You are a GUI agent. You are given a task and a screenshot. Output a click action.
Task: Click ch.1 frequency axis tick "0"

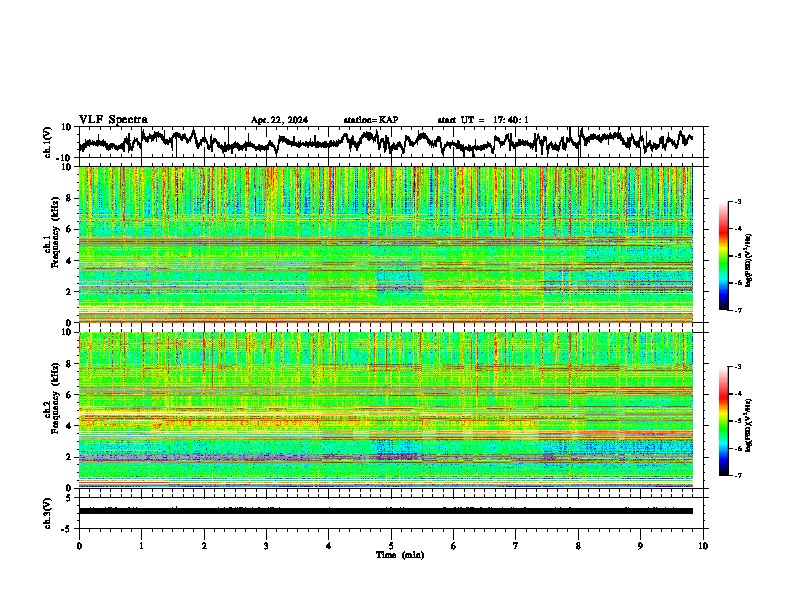click(x=69, y=322)
